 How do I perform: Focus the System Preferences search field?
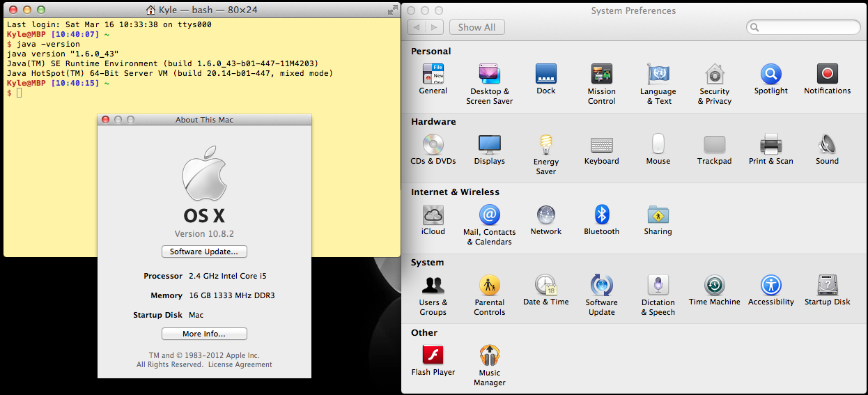coord(803,27)
